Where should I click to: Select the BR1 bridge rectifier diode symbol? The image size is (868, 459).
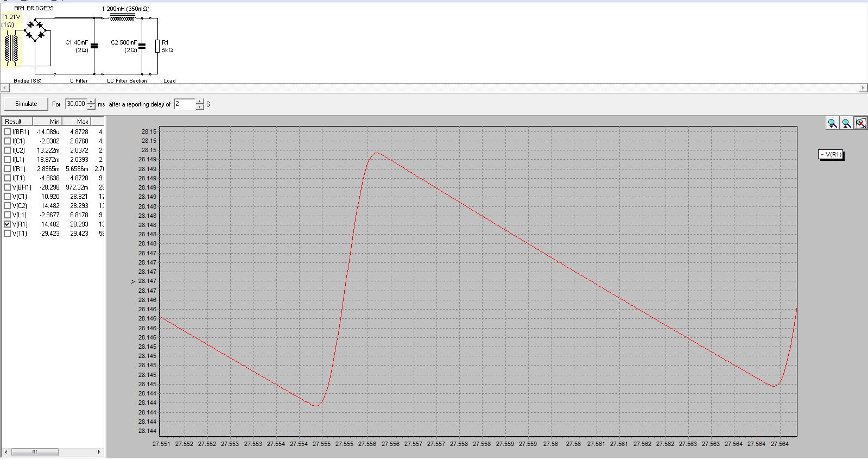[36, 30]
